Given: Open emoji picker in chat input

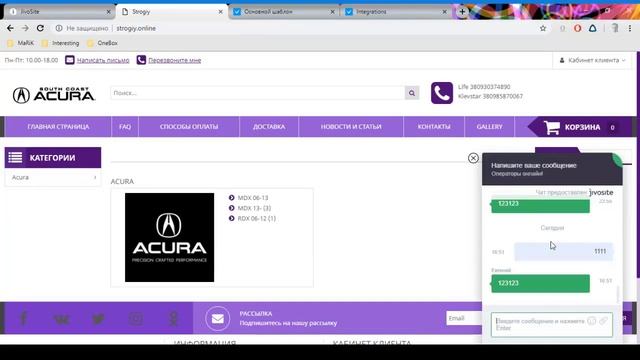Looking at the screenshot, I should pyautogui.click(x=591, y=321).
